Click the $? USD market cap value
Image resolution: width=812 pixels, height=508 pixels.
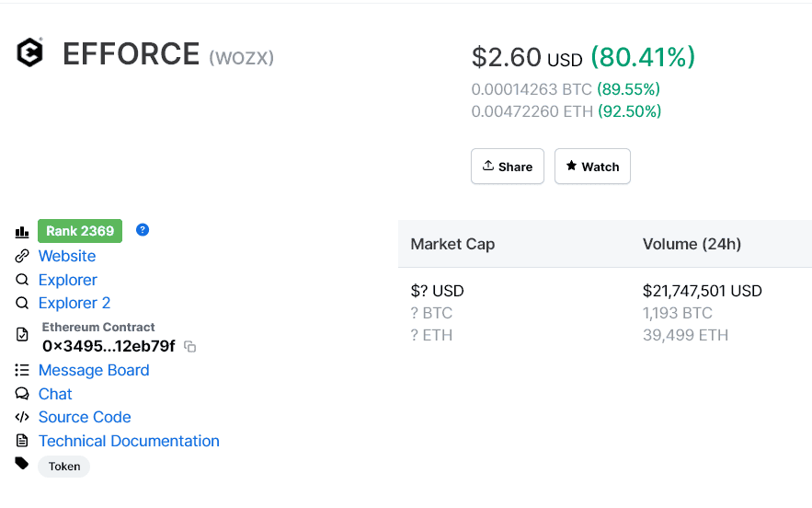(x=437, y=291)
